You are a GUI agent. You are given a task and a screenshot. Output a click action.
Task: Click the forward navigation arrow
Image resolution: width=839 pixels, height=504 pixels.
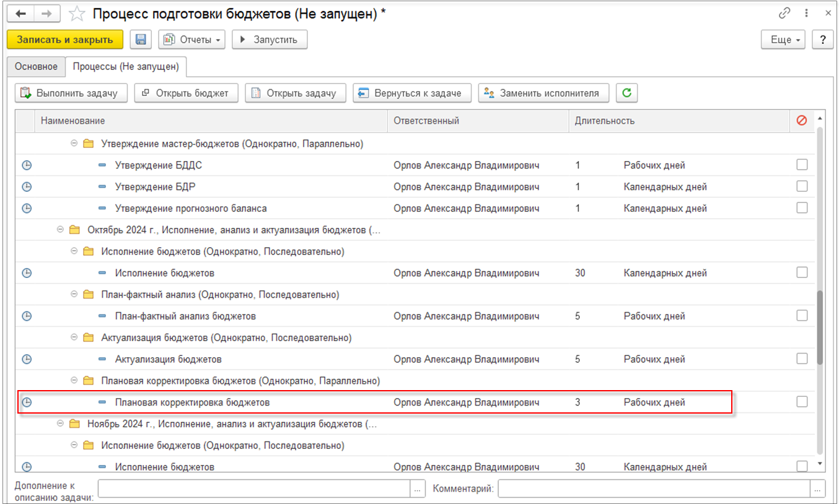pyautogui.click(x=46, y=14)
